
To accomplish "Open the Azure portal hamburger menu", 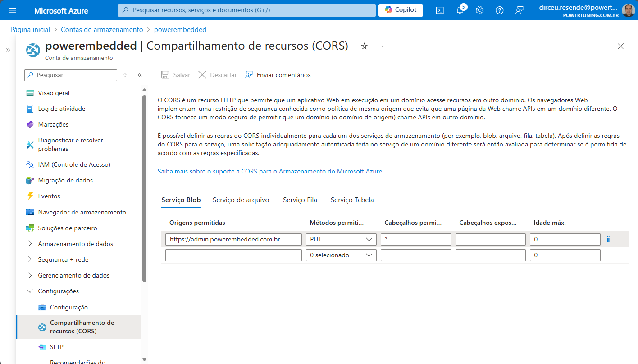I will click(13, 10).
